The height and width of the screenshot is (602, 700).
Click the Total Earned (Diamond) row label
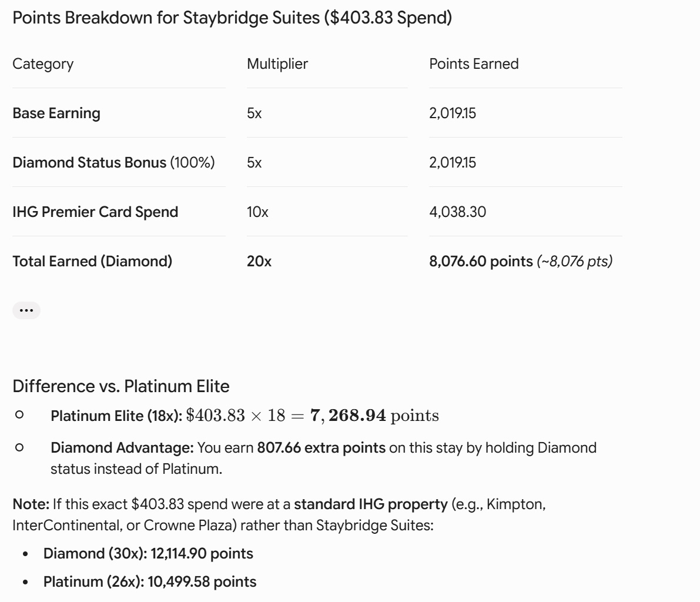coord(92,261)
